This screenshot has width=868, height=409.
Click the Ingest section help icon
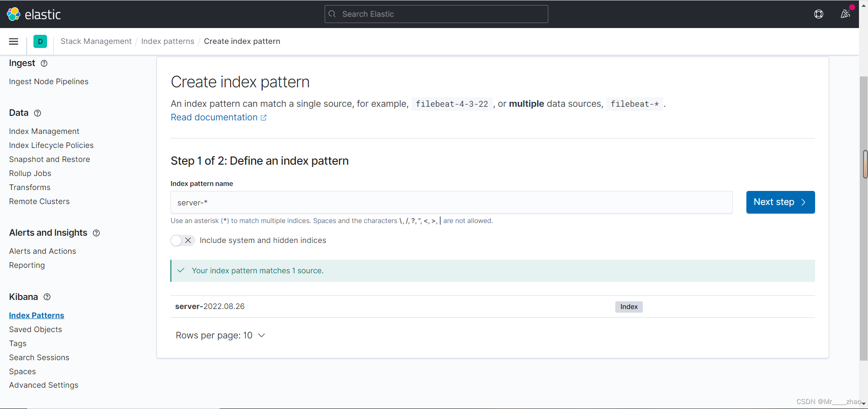(x=44, y=63)
